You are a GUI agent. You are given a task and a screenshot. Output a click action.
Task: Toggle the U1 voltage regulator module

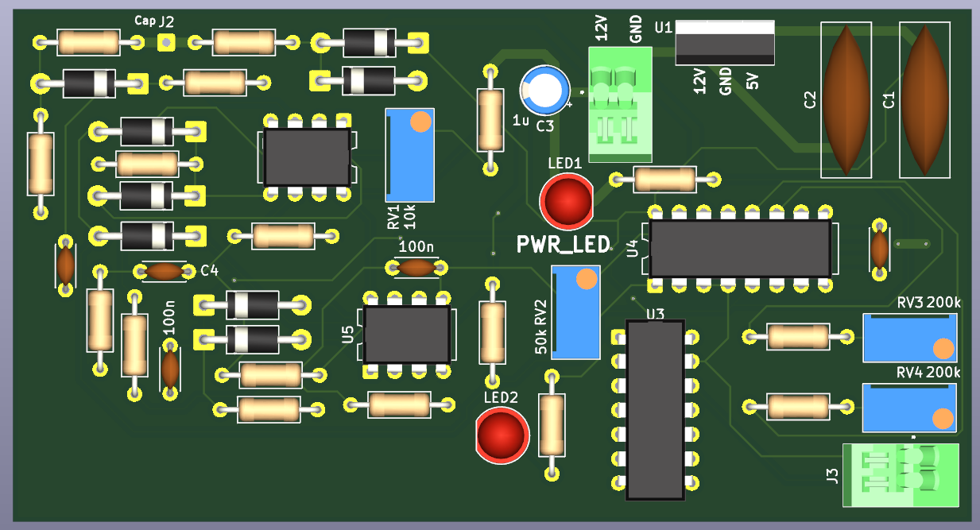(x=724, y=44)
